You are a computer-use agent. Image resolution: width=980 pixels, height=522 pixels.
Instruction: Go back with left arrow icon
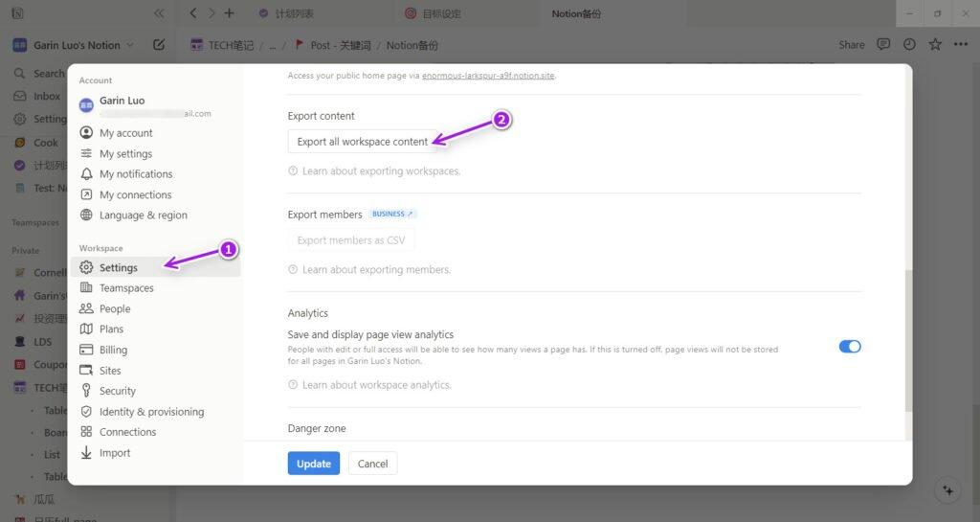pos(194,13)
